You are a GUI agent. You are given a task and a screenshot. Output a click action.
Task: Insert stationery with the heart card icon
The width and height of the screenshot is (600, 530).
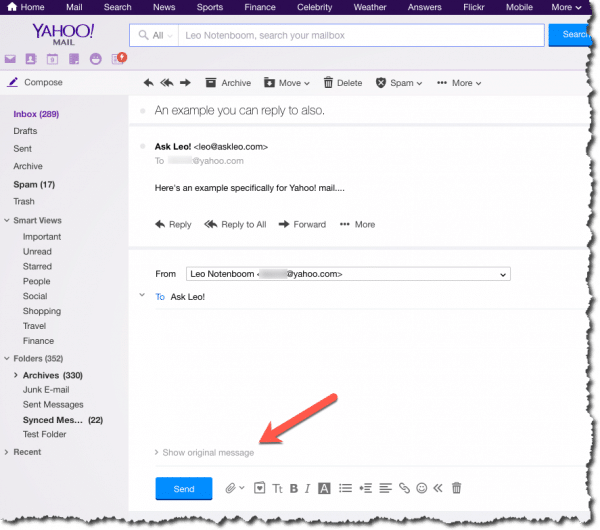259,488
